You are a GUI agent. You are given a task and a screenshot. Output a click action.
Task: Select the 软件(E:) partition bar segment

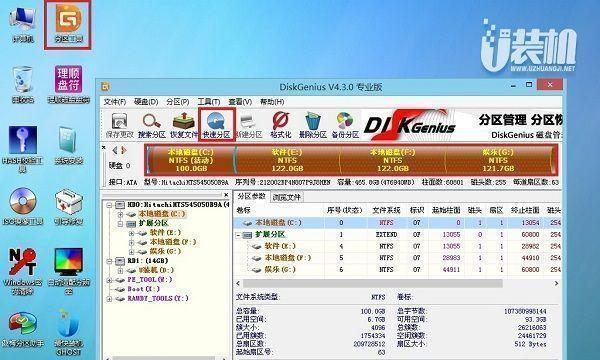[x=287, y=160]
